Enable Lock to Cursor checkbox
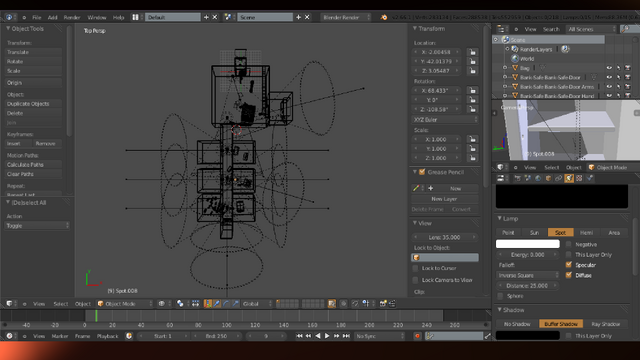 [415, 268]
